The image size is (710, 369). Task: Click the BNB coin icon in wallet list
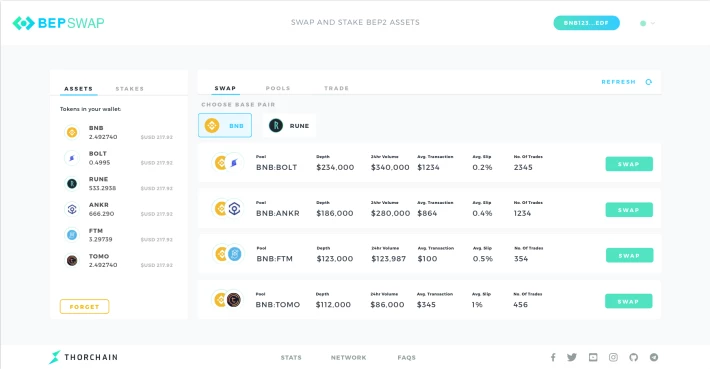point(72,132)
